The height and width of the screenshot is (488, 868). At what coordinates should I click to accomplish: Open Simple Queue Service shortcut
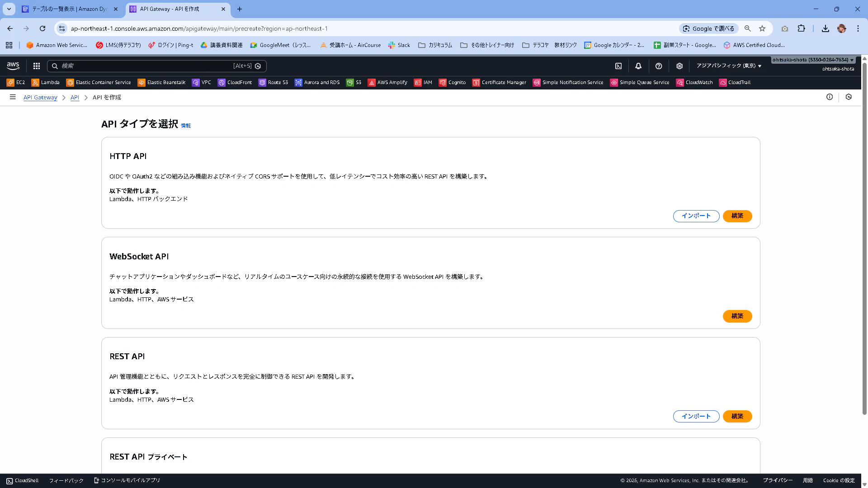point(640,83)
